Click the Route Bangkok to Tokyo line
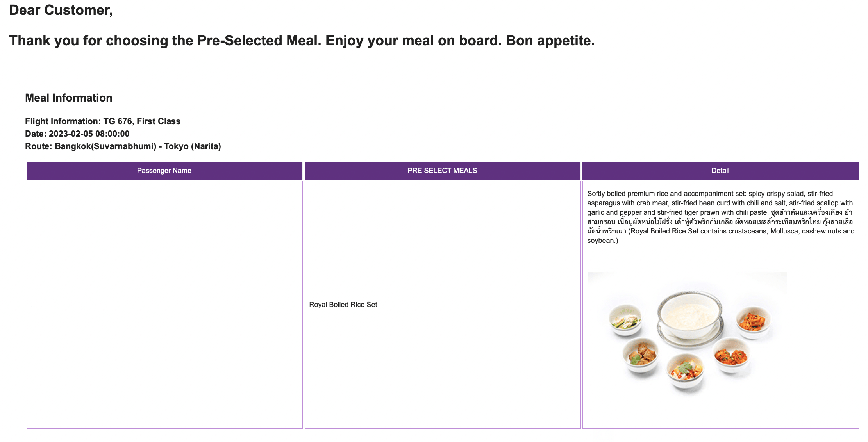 click(123, 146)
